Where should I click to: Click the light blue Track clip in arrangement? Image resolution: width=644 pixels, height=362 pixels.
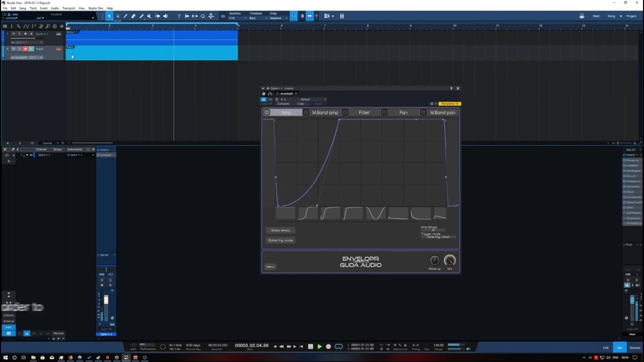152,52
